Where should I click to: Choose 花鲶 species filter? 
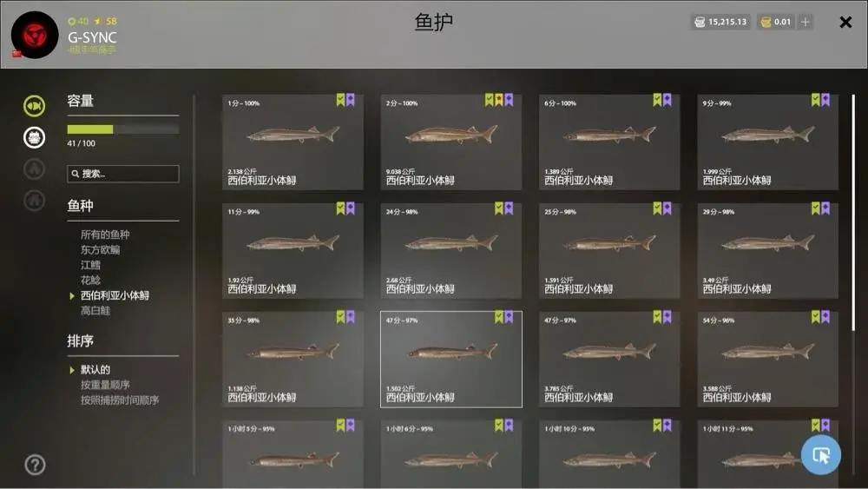tap(90, 281)
